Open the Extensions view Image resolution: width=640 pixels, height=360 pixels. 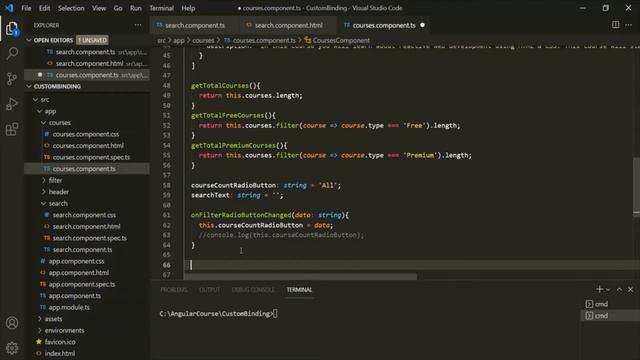pyautogui.click(x=12, y=129)
